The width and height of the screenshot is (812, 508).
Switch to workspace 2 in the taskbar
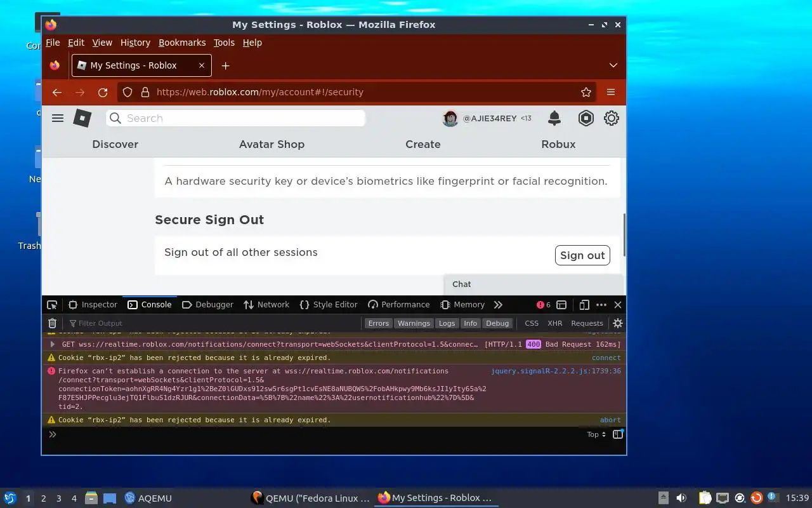pos(44,498)
